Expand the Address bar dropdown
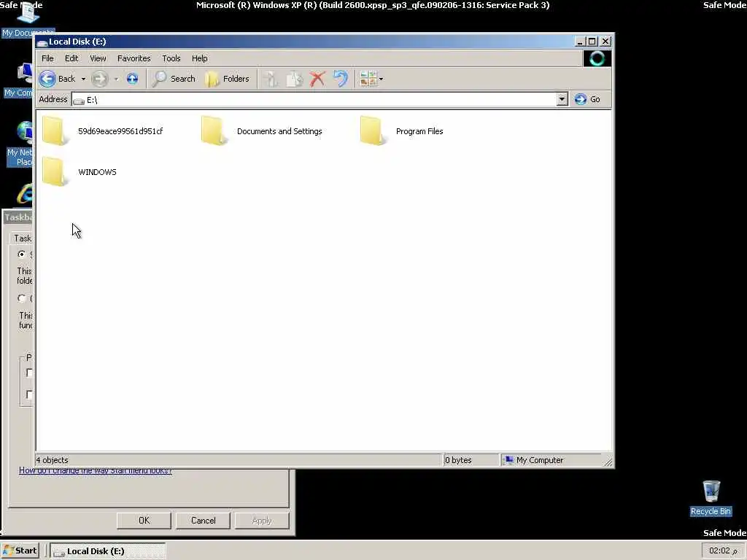747x560 pixels. point(562,99)
